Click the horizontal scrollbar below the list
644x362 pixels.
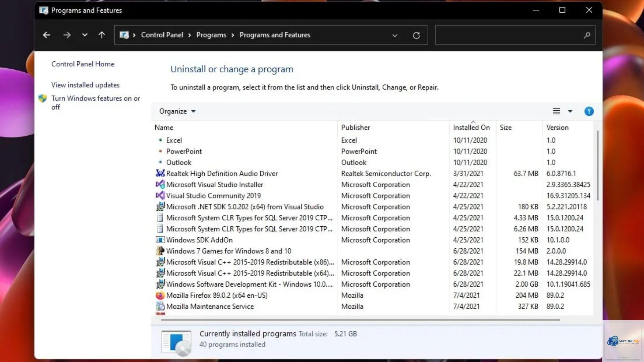pos(360,320)
